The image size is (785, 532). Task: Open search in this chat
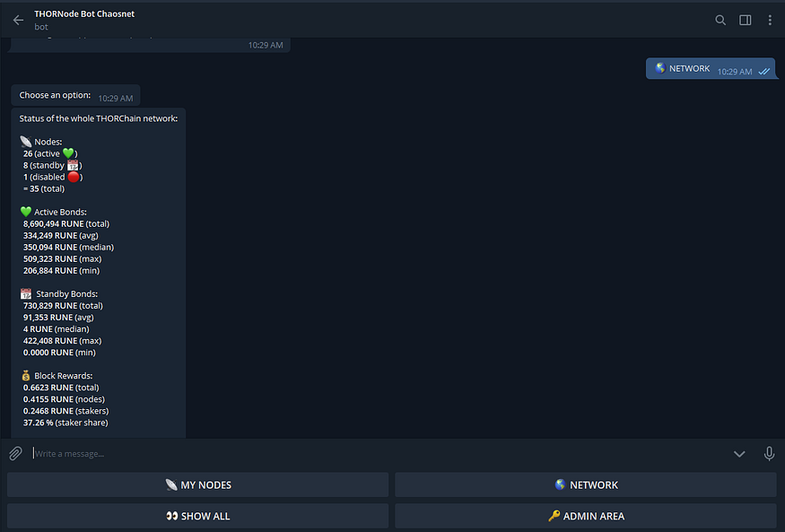720,20
